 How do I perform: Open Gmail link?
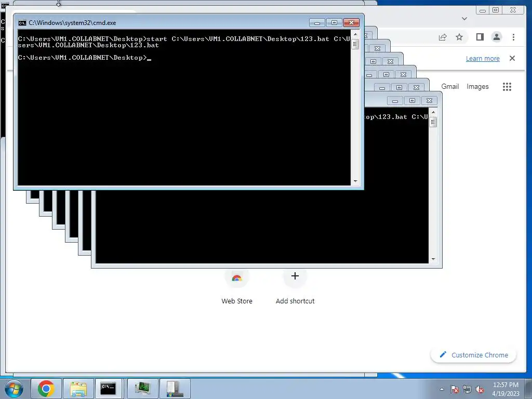pyautogui.click(x=450, y=87)
